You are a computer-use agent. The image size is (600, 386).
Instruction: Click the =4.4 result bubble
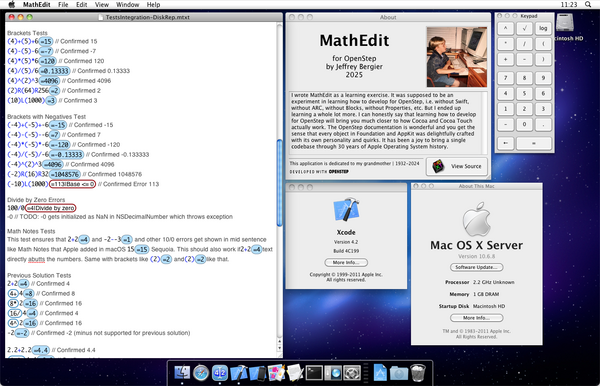(41, 350)
